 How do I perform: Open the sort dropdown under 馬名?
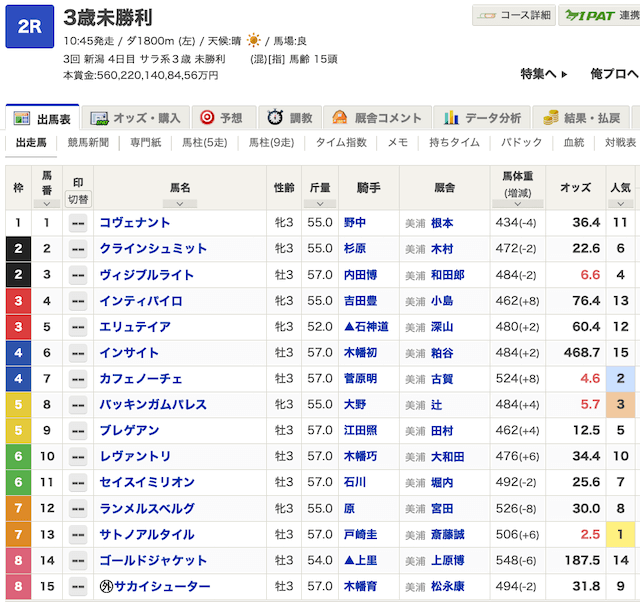tap(180, 203)
